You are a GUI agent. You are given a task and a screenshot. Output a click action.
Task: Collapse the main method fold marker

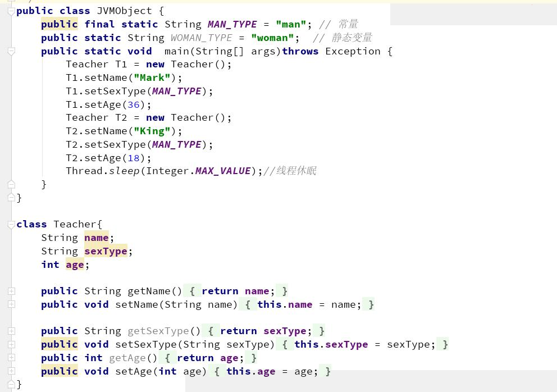[x=11, y=52]
